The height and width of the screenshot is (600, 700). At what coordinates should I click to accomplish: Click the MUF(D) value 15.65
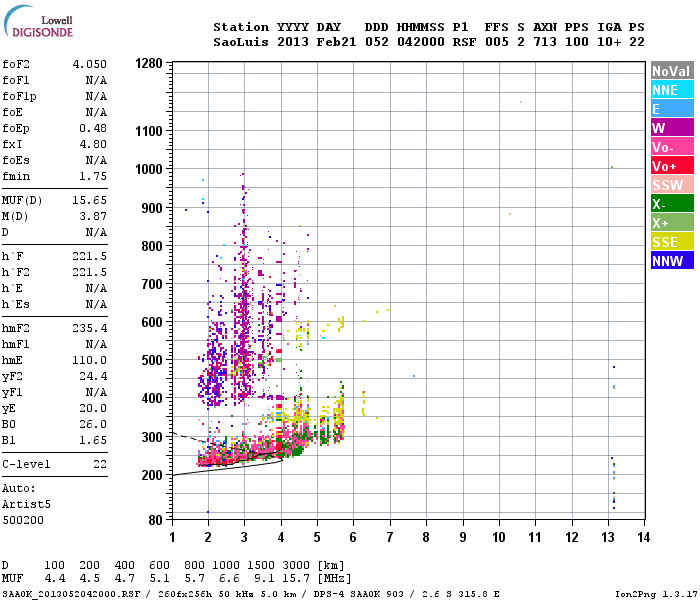(90, 200)
